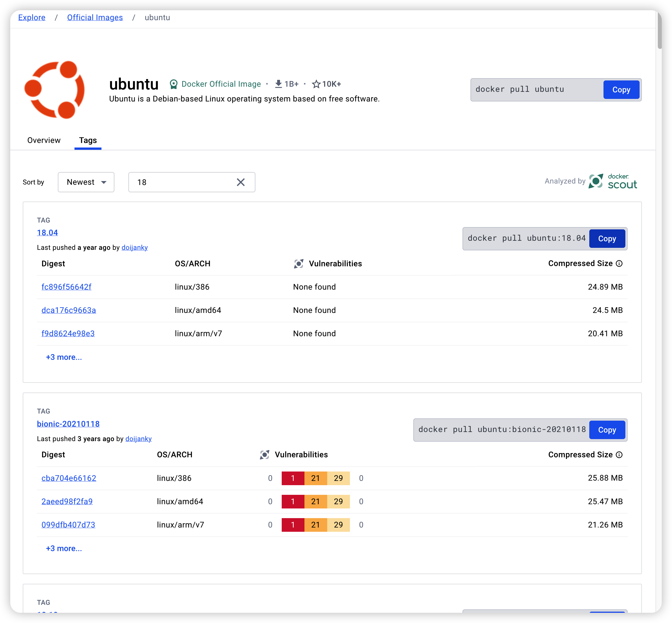Expand +3 more under bionic-20210118 tag
The image size is (672, 623).
(x=64, y=549)
